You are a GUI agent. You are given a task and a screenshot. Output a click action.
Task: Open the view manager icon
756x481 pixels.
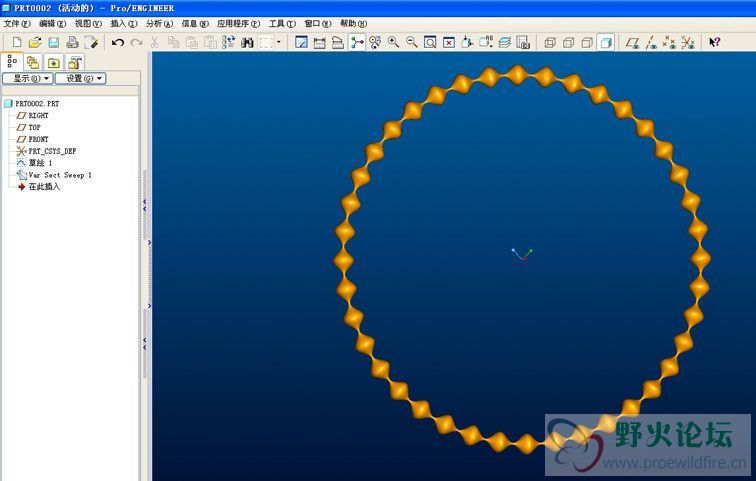pos(523,42)
